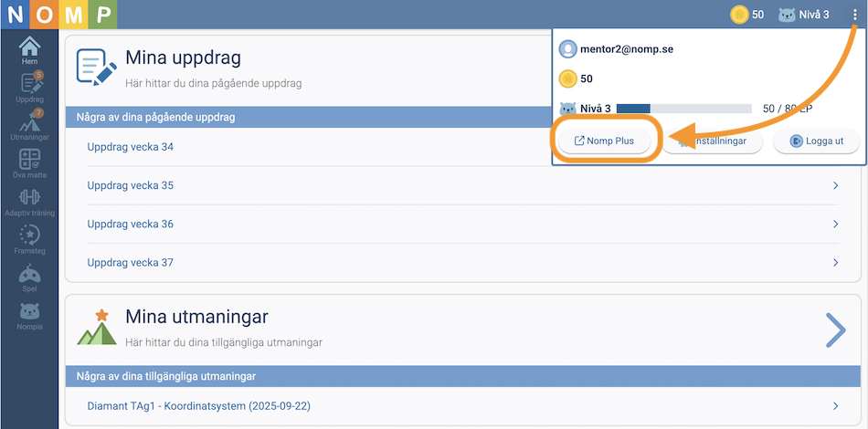The width and height of the screenshot is (868, 429).
Task: Open Nompis mascot icon in sidebar
Action: tap(29, 316)
